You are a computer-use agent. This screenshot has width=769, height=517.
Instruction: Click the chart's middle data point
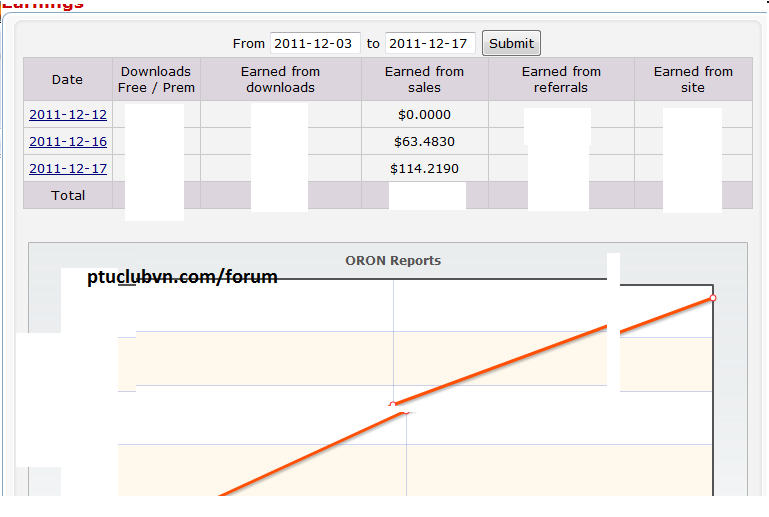point(393,405)
